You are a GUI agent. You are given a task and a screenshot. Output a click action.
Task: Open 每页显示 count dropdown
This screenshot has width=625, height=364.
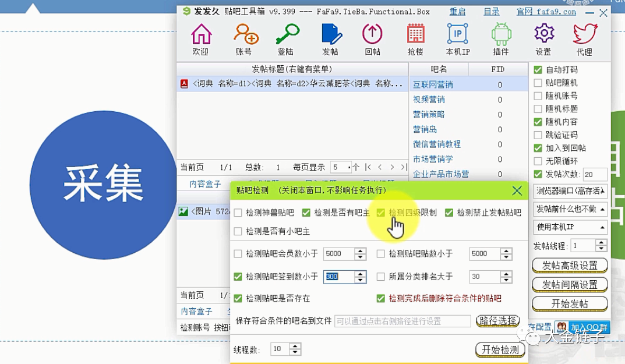click(341, 167)
